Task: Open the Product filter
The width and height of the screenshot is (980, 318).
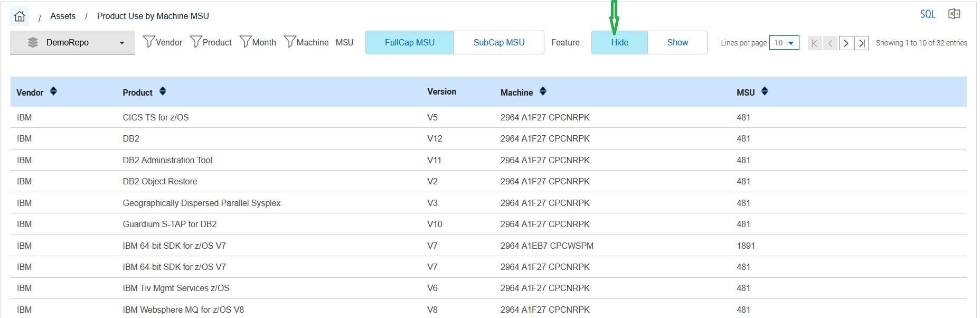Action: pos(211,42)
